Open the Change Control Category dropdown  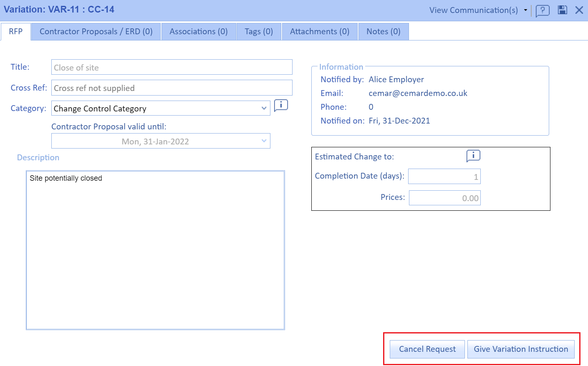point(161,109)
